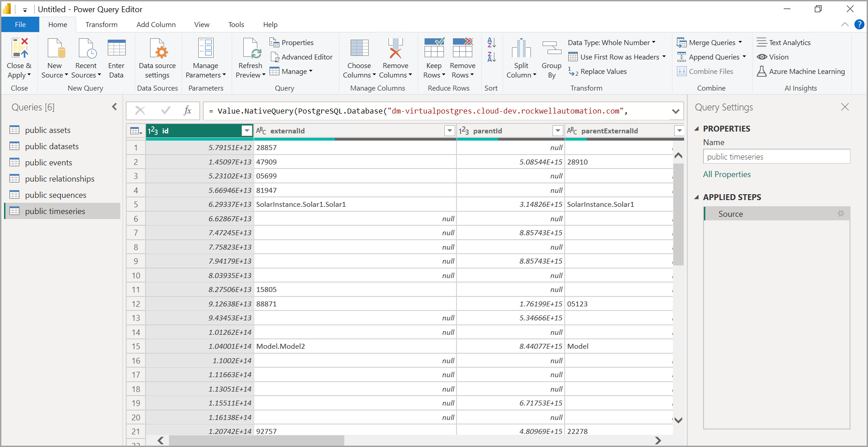Collapse the APPLIED STEPS section

tap(697, 197)
